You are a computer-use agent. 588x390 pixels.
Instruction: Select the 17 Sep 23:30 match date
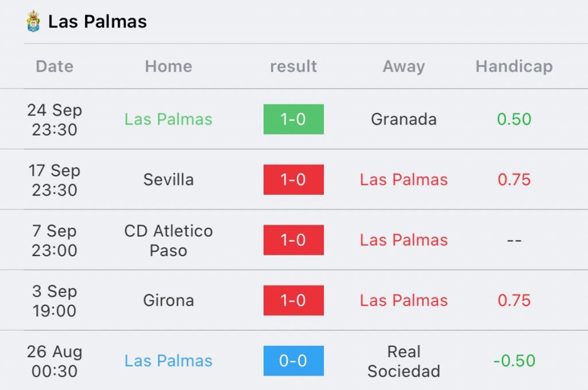coord(55,180)
